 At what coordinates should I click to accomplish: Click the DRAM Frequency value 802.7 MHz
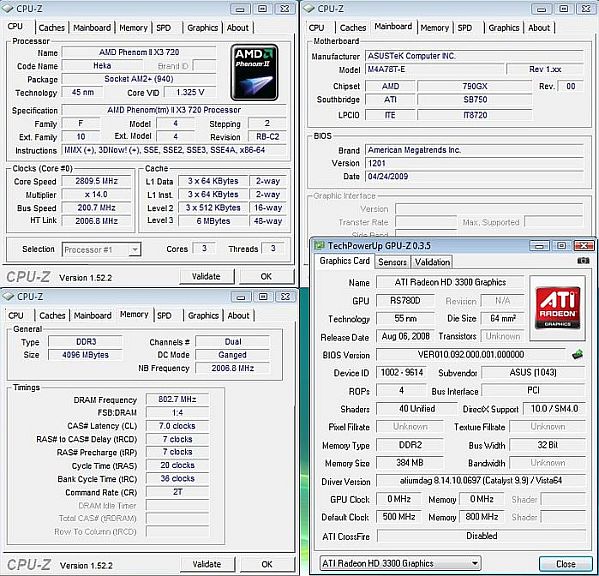[177, 400]
